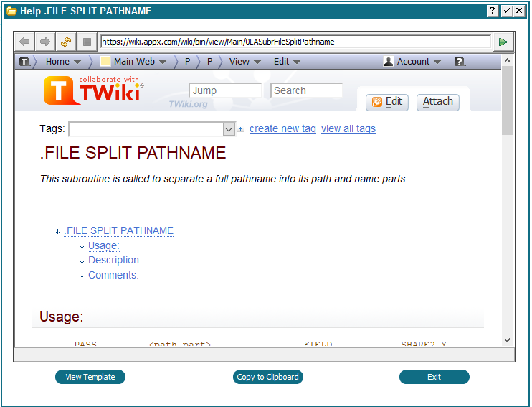Follow the .FILE SPLIT PATHNAME contents link

tap(119, 231)
